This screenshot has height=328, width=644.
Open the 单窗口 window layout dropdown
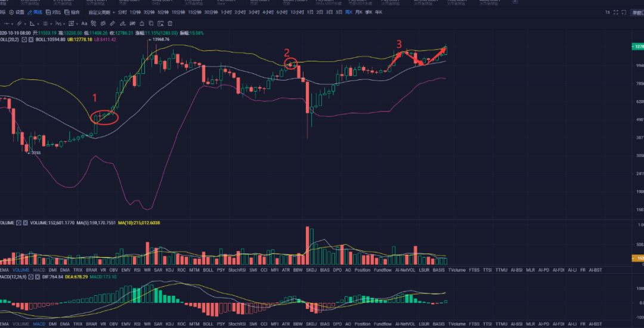(x=637, y=12)
